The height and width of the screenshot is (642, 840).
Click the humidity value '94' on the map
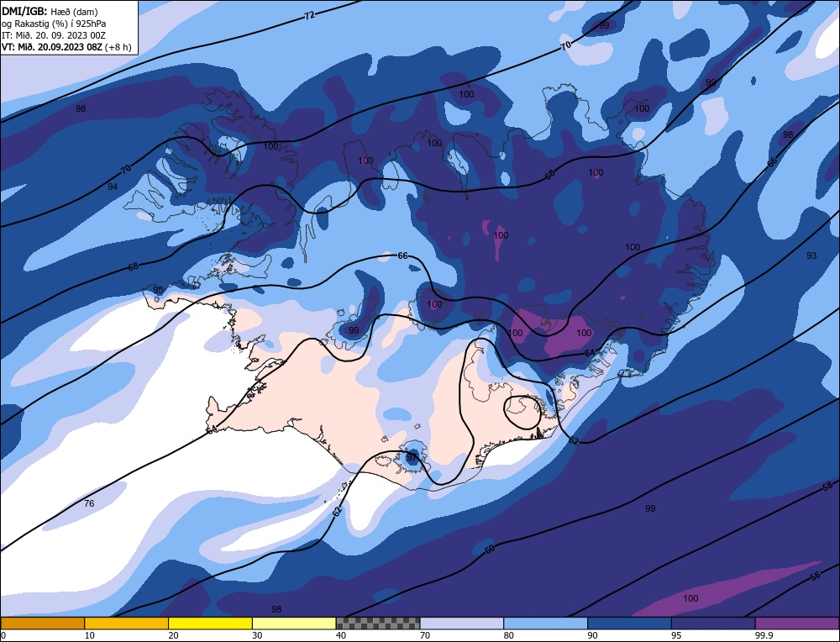point(113,187)
